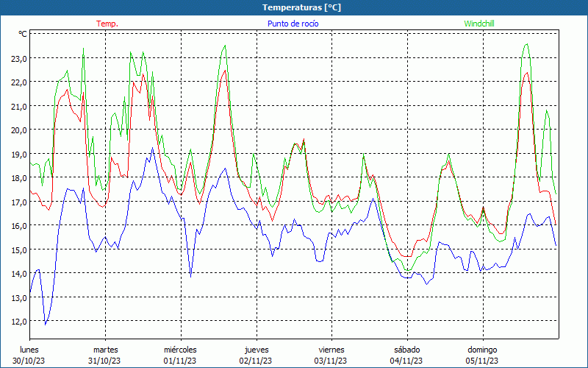The image size is (588, 368).
Task: Click the 03/11/23 date label
Action: [331, 361]
